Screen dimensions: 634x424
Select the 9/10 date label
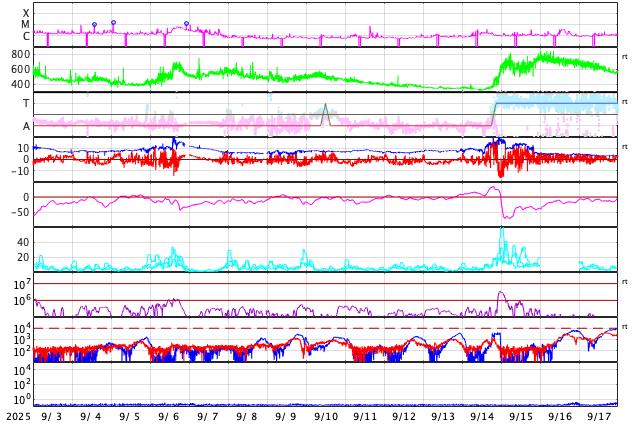click(x=326, y=416)
